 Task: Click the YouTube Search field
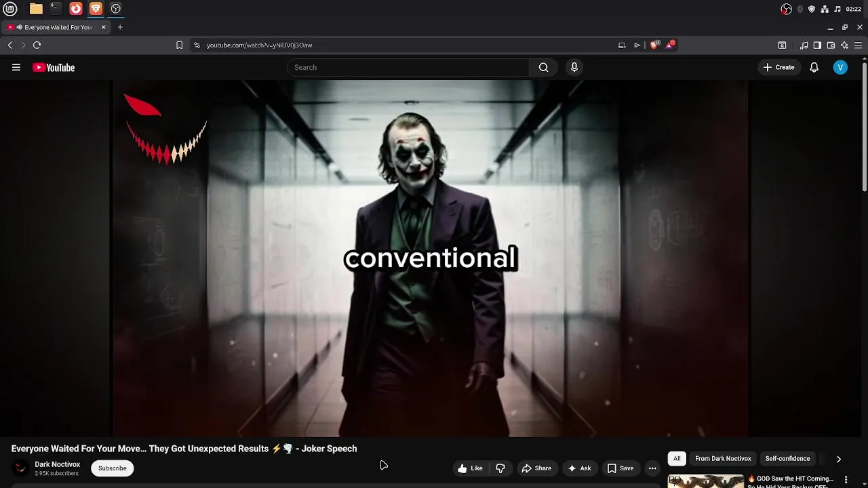click(408, 67)
